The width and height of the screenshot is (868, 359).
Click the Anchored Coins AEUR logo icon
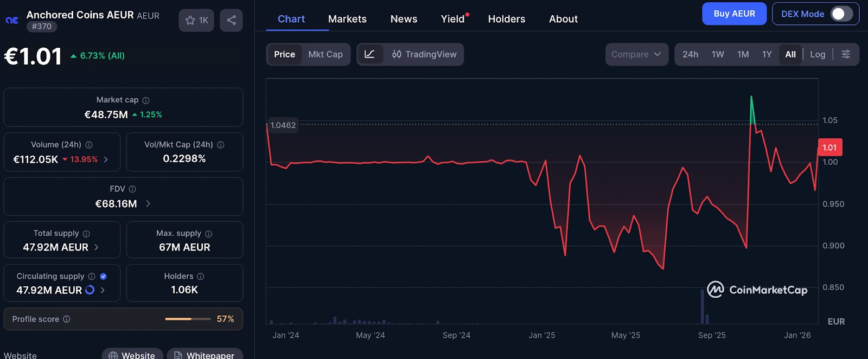pos(12,20)
